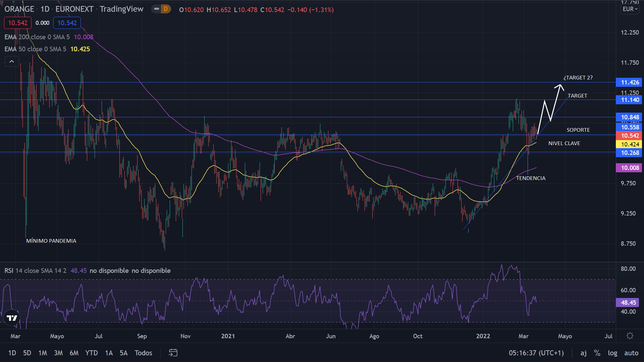Screen dimensions: 644x362
Task: Select the 3M time range
Action: 58,353
